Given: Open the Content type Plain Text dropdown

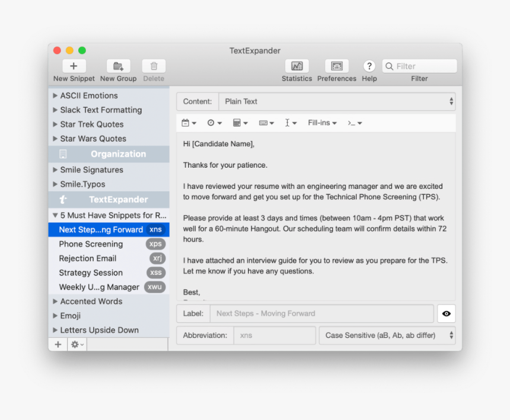Looking at the screenshot, I should pos(337,101).
